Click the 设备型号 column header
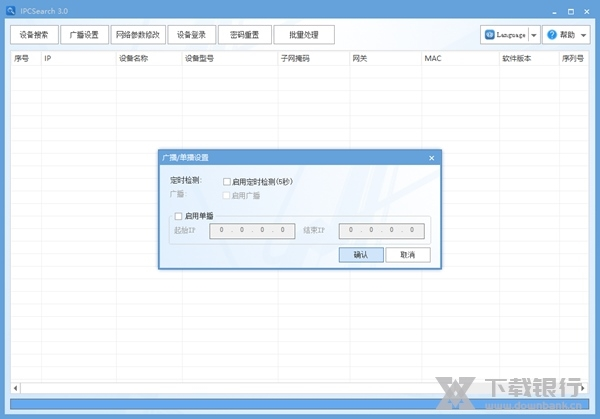The height and width of the screenshot is (419, 600). 230,59
